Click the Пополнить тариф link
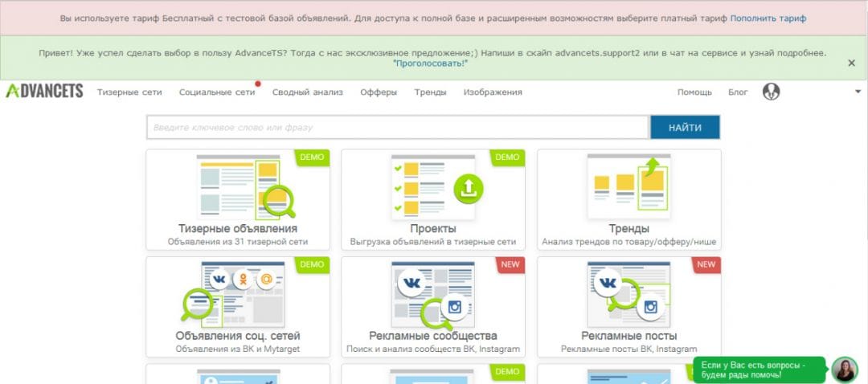The image size is (868, 384). tap(768, 18)
